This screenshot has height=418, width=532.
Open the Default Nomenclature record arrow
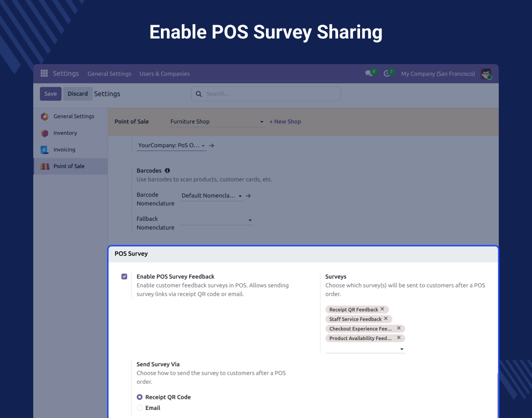point(248,196)
